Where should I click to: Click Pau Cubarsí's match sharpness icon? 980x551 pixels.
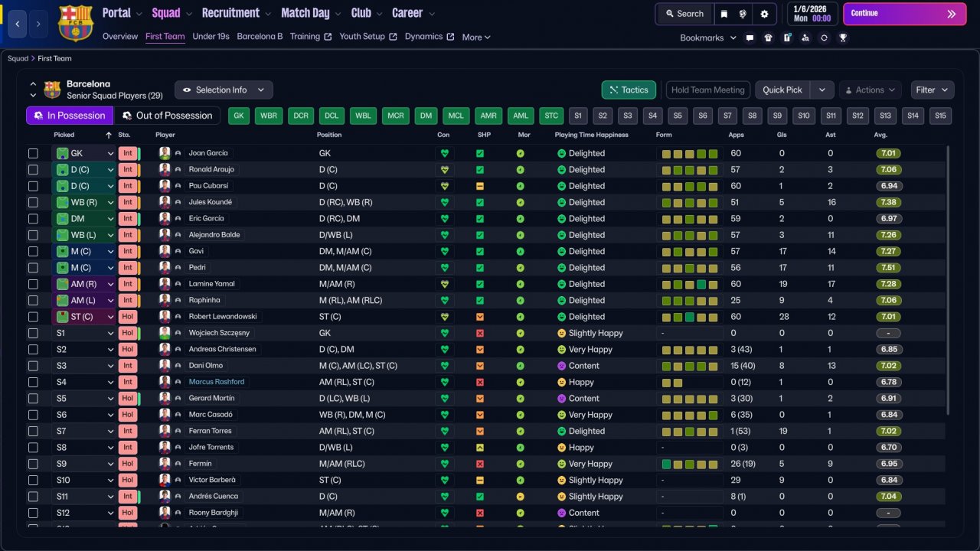[480, 186]
